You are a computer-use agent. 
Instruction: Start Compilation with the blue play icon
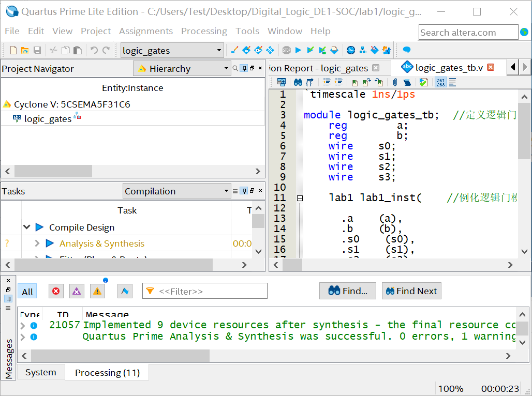coord(298,50)
